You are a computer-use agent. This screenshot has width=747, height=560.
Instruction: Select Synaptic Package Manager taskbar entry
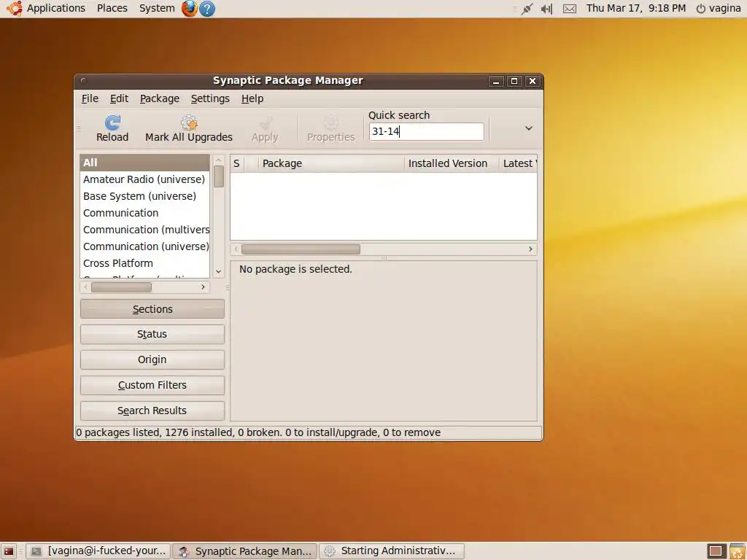(244, 551)
